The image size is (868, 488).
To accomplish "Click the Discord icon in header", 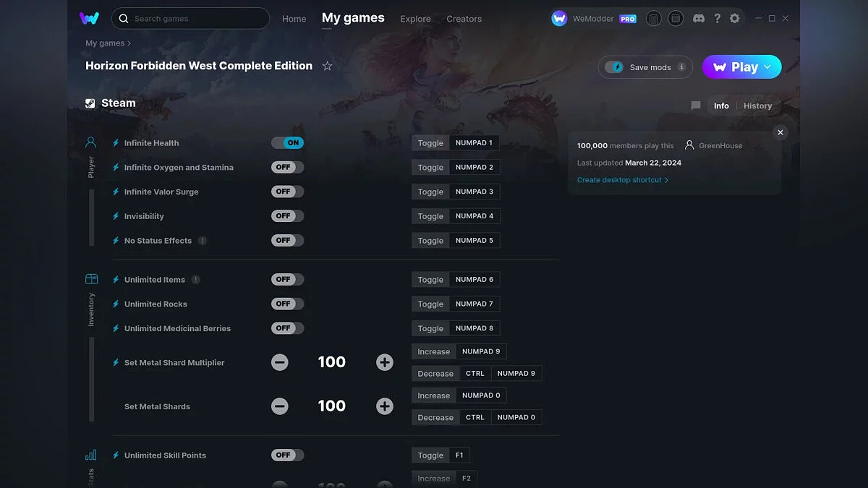I will tap(699, 19).
